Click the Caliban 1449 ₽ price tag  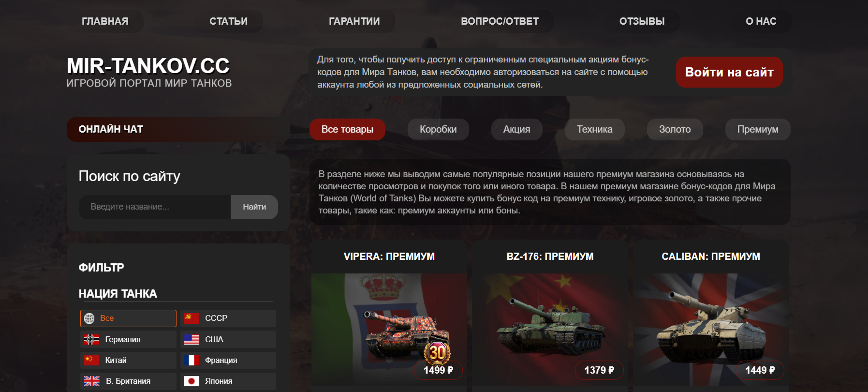click(760, 370)
